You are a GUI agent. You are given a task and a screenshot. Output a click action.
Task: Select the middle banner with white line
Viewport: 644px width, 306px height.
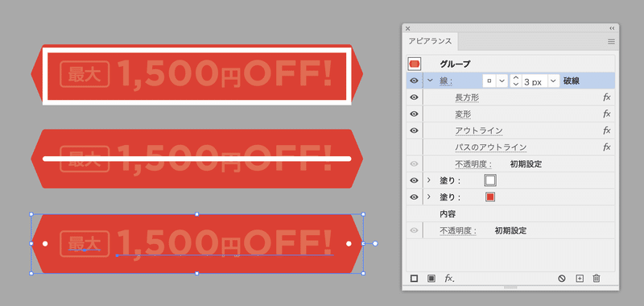(x=196, y=159)
